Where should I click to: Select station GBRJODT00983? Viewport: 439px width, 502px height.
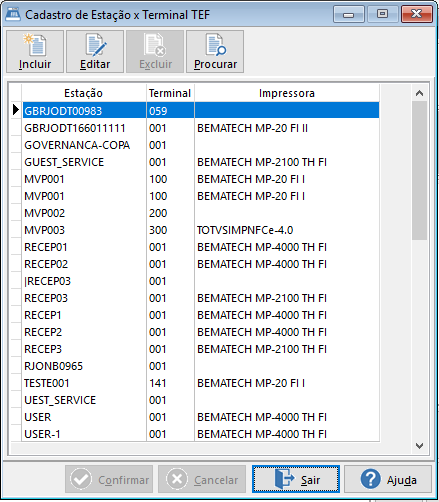84,111
